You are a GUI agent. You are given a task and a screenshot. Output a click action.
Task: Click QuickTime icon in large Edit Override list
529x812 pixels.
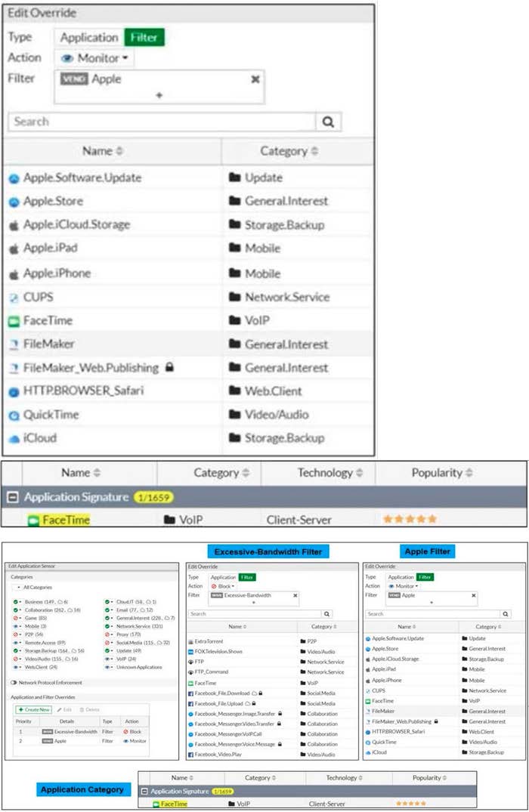point(14,415)
